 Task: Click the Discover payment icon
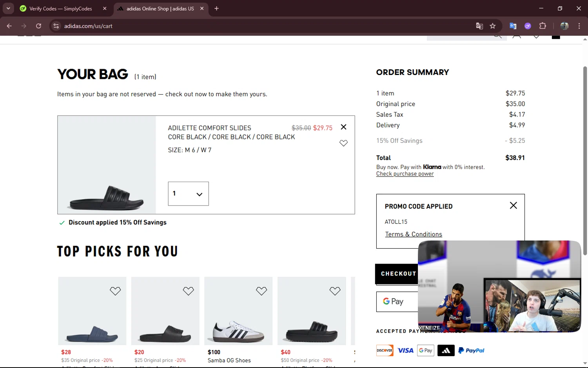point(385,350)
